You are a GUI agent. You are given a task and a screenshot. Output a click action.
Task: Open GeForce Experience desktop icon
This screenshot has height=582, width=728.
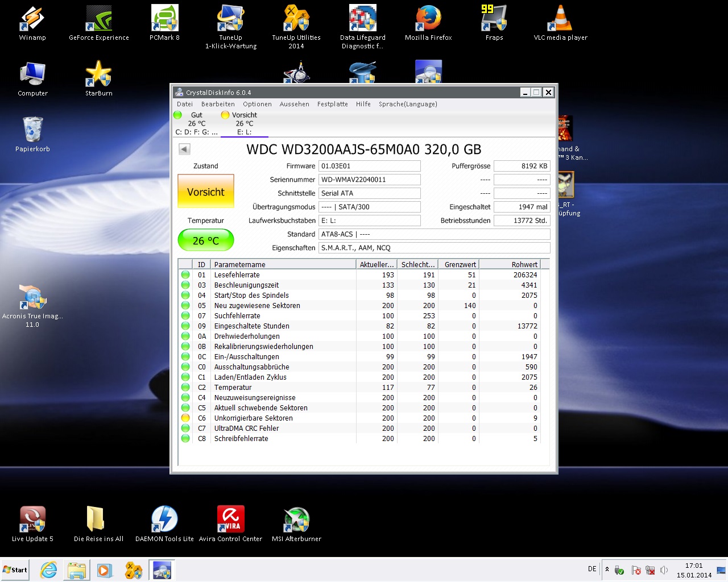point(99,23)
